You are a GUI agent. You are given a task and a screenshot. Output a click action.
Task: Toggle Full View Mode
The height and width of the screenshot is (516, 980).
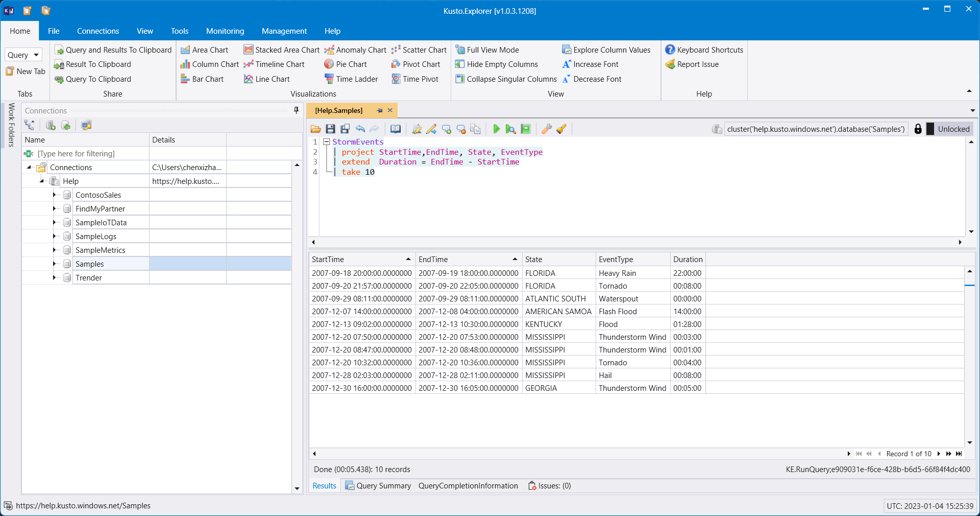487,50
